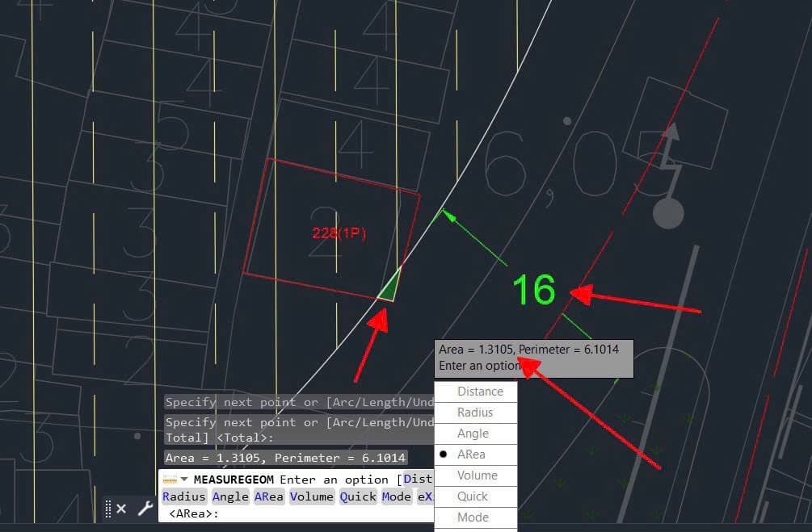Choose Mode in the measure menu
The image size is (812, 532).
[476, 517]
